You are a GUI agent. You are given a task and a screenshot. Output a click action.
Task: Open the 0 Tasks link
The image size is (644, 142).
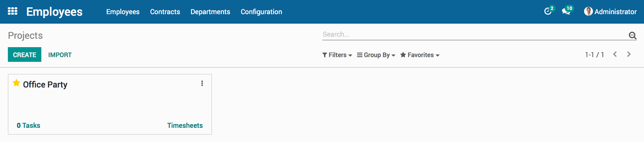[x=29, y=125]
